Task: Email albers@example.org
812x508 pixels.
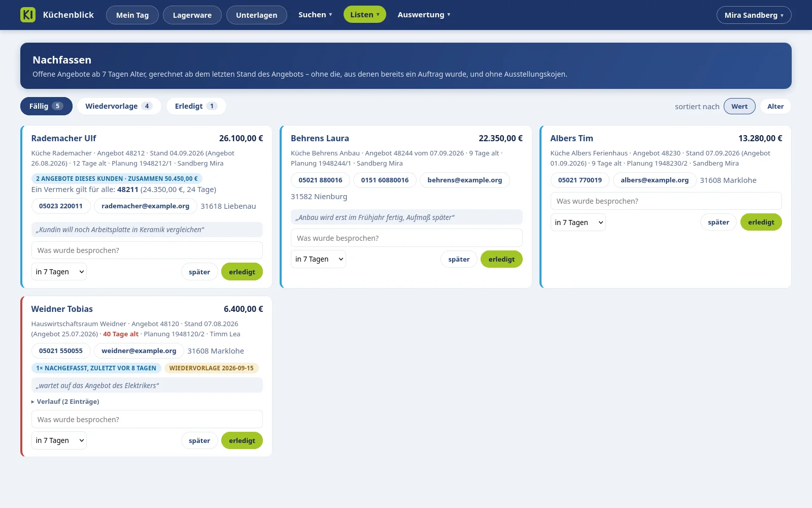Action: click(655, 180)
